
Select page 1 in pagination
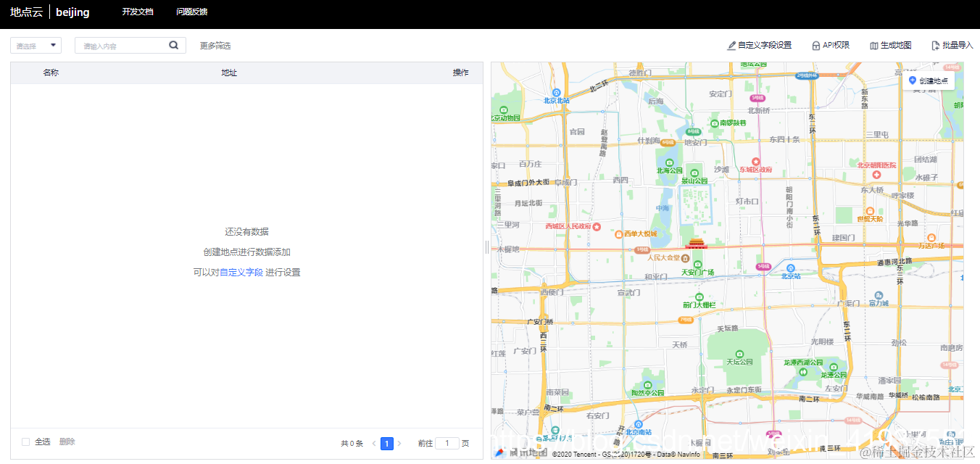[387, 444]
